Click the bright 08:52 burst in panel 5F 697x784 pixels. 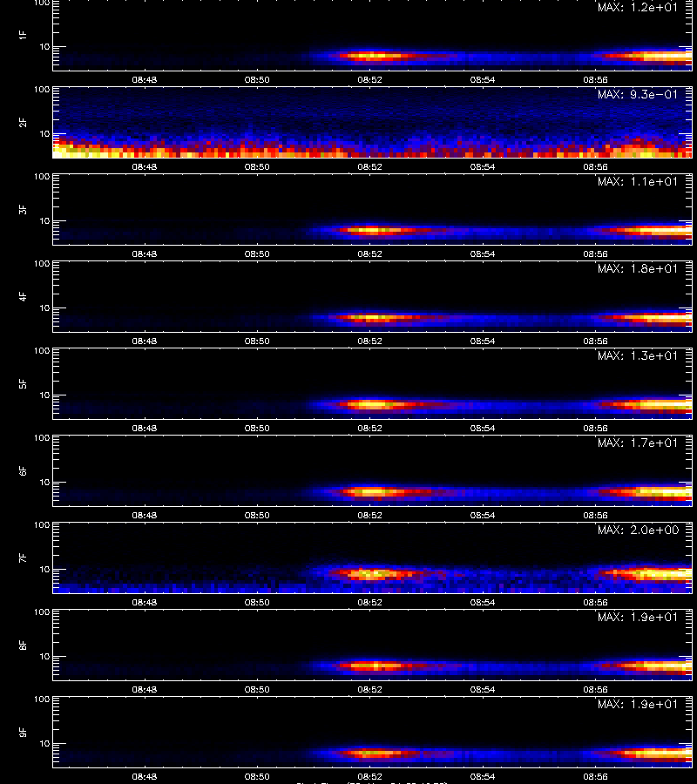coord(373,404)
